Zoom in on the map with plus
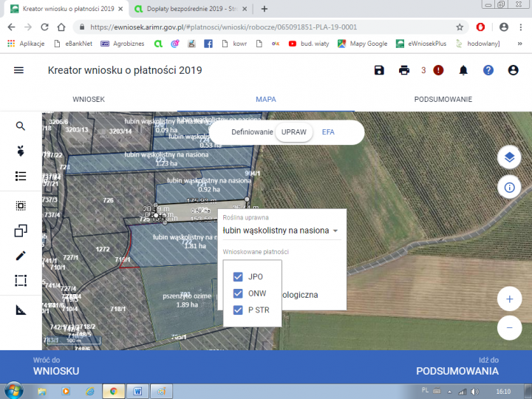This screenshot has height=399, width=532. 509,299
